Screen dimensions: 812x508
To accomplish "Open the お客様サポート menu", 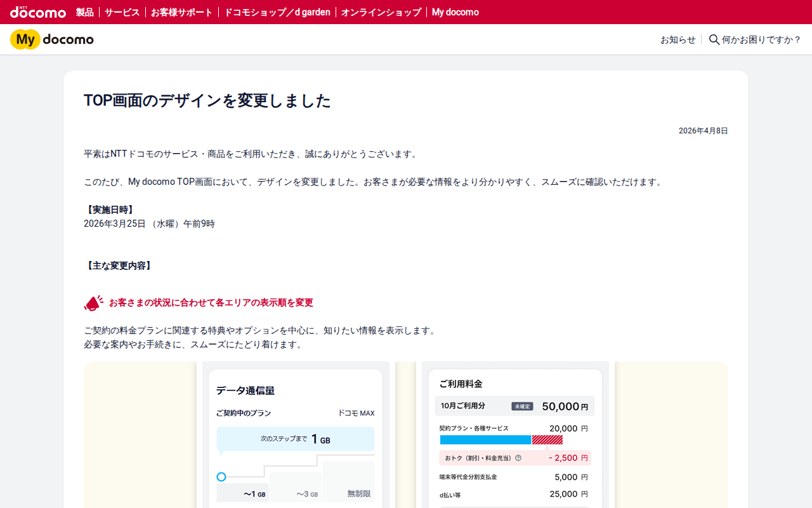I will (182, 12).
